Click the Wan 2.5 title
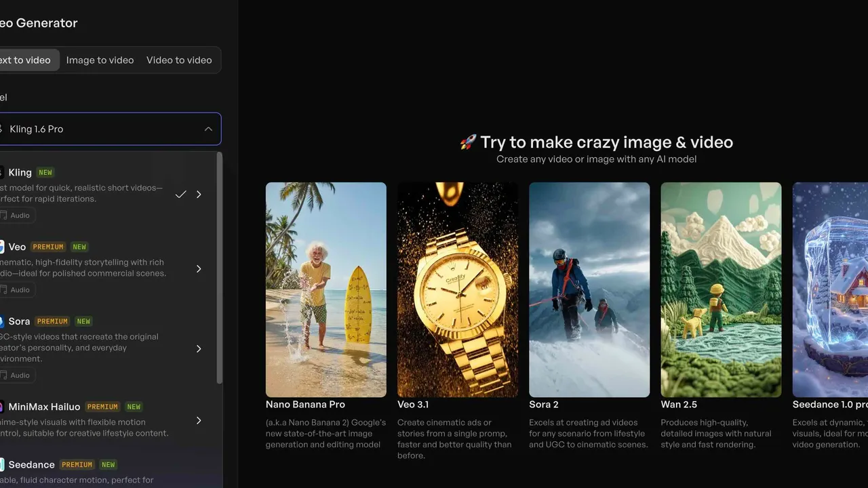The image size is (868, 488). [x=679, y=405]
